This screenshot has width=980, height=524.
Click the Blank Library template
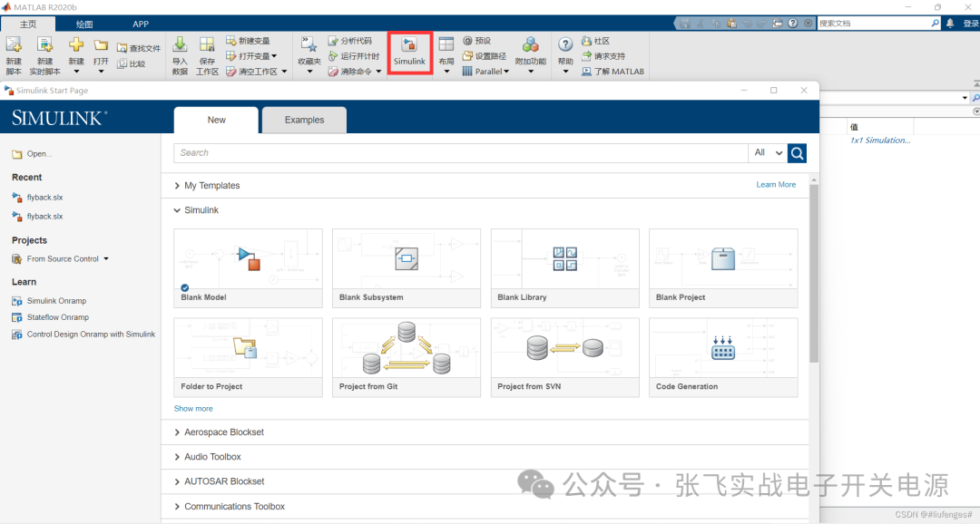coord(565,268)
